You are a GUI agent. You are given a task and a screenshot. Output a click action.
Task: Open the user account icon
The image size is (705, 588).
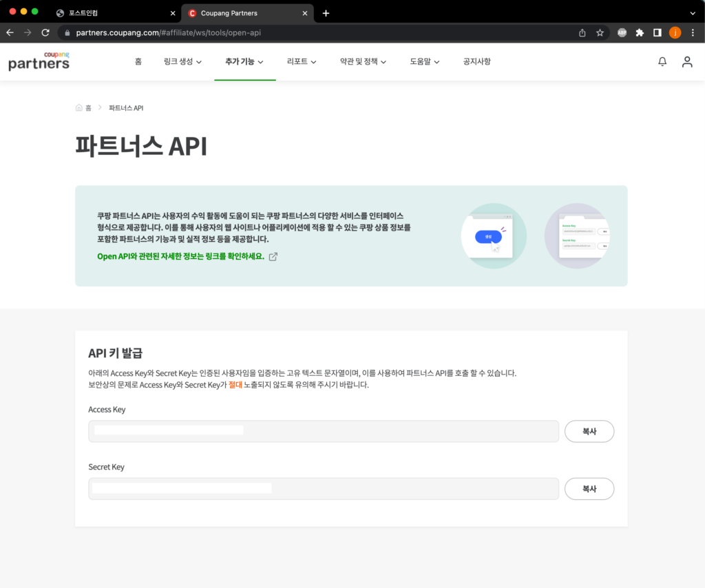687,61
